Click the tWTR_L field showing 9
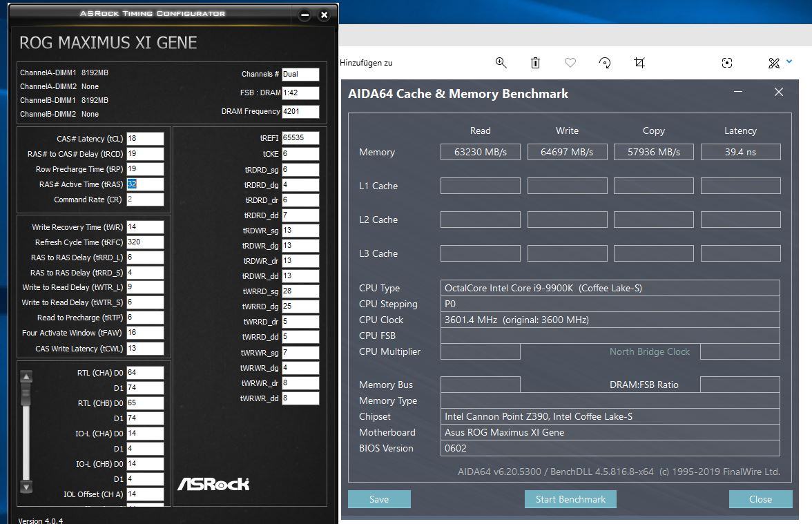The width and height of the screenshot is (812, 524). [x=145, y=287]
